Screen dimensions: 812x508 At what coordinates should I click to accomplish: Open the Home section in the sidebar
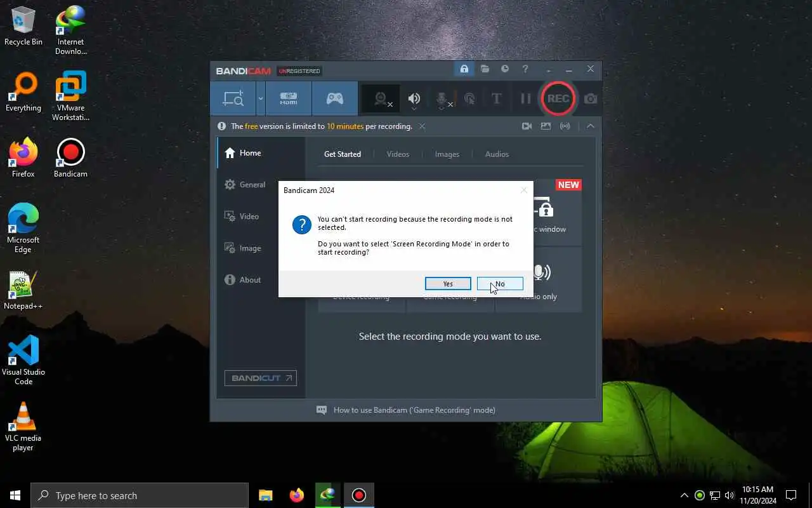pos(261,153)
